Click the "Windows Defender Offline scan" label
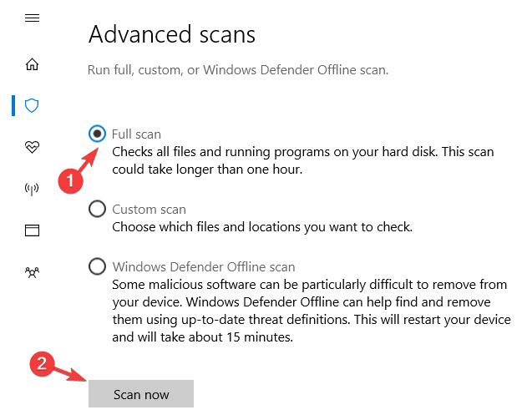The width and height of the screenshot is (527, 420). 204,267
